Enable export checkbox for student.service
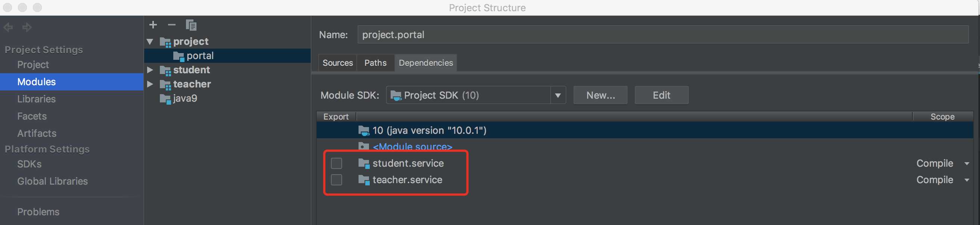This screenshot has height=225, width=980. coord(336,163)
